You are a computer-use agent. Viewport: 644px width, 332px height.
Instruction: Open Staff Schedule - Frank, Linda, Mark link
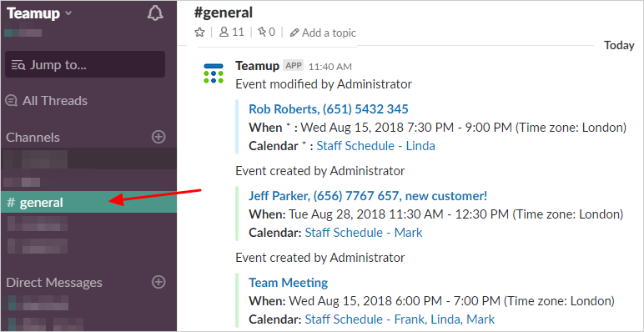pyautogui.click(x=400, y=319)
